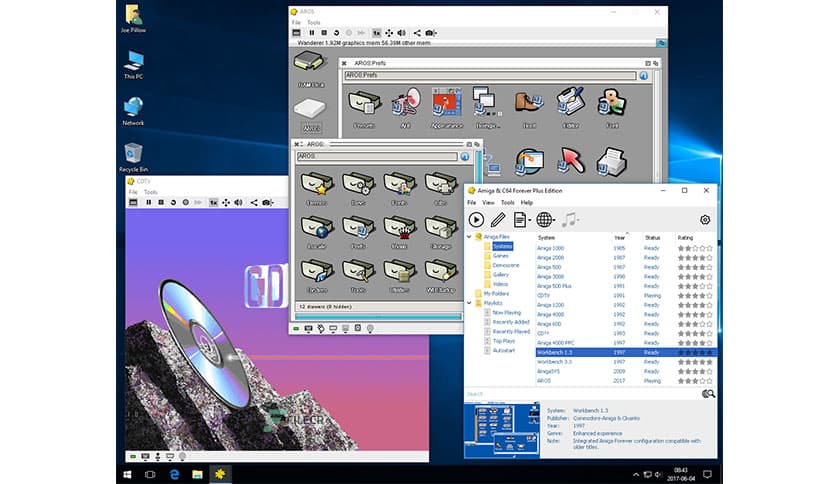The width and height of the screenshot is (836, 484).
Task: Click the music note icon in Amiga Forever
Action: click(x=569, y=220)
